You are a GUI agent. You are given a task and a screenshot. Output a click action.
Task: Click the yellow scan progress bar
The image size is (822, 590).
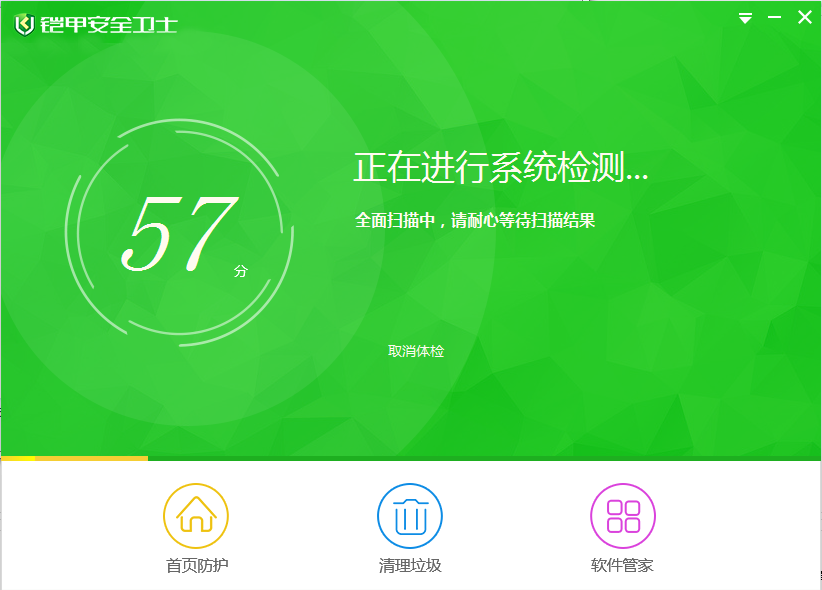tap(75, 458)
